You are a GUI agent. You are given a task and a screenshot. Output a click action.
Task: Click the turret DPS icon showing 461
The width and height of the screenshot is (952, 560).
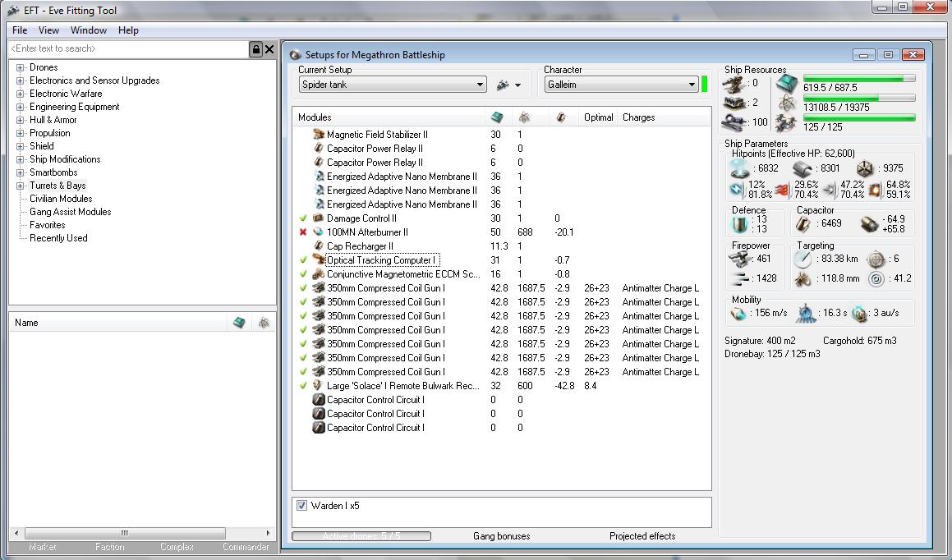tap(741, 259)
